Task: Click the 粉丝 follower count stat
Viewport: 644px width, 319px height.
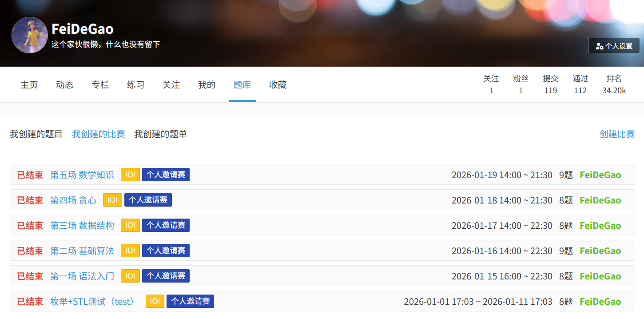Action: [521, 84]
